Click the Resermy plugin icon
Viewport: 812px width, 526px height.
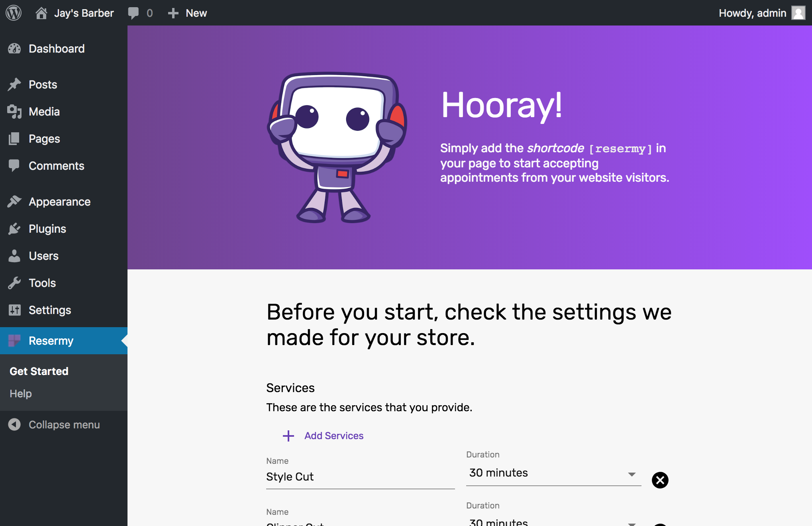[x=14, y=341]
